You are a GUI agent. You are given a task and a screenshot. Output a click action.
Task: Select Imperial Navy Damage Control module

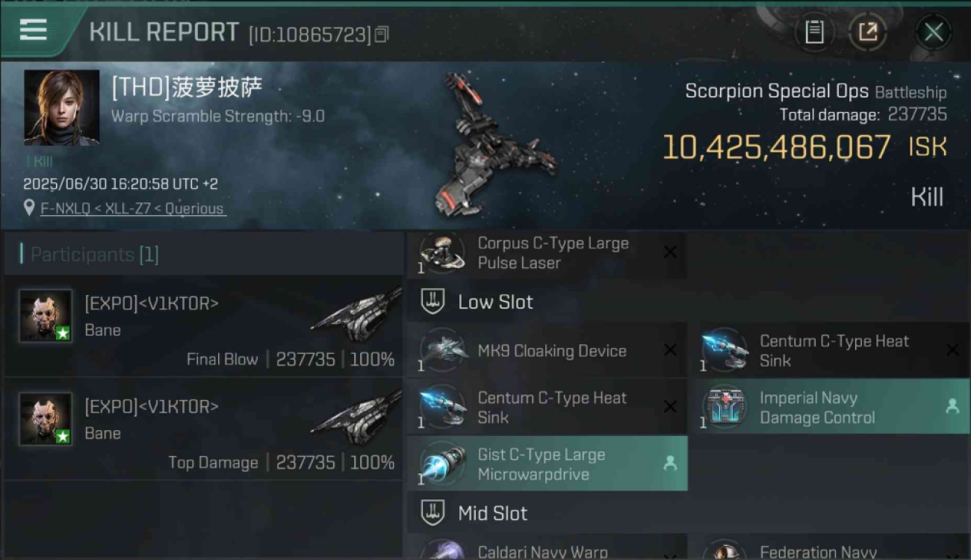[x=829, y=407]
